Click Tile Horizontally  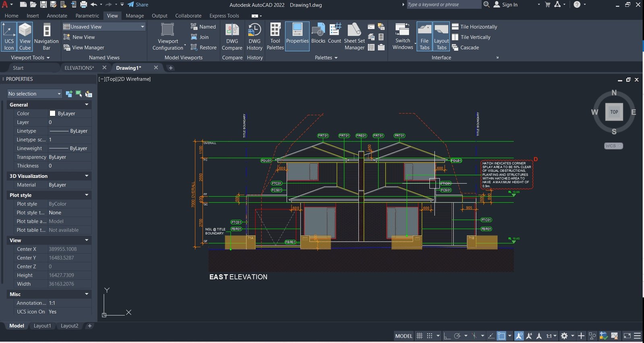pyautogui.click(x=474, y=27)
